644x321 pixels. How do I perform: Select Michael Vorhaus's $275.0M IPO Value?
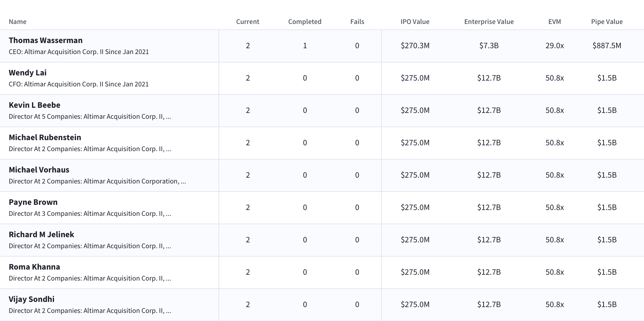click(415, 175)
